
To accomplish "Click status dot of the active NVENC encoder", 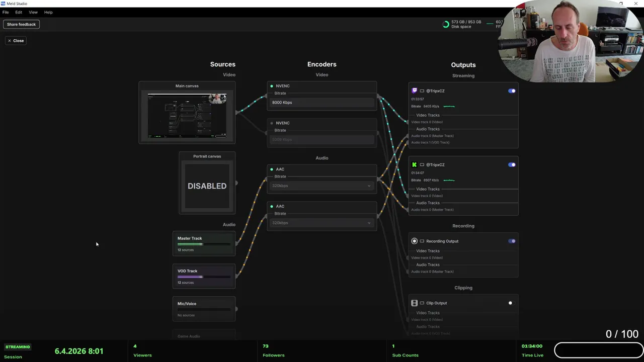I will tap(272, 86).
